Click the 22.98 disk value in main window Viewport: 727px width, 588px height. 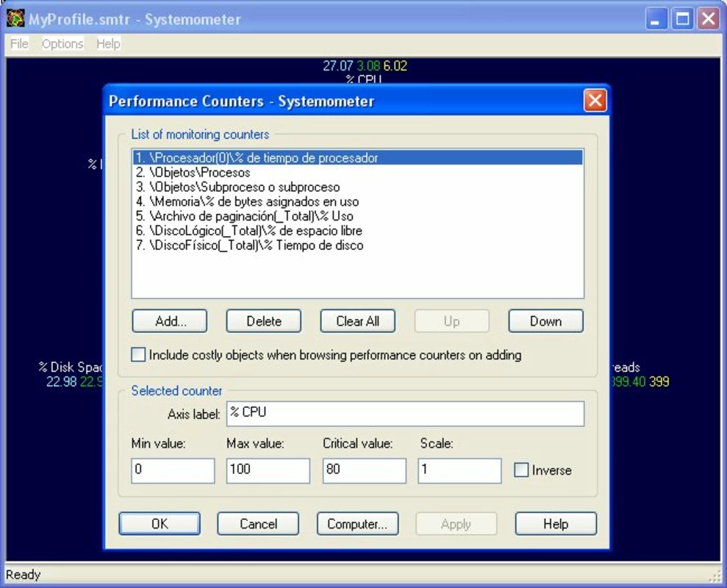[61, 381]
